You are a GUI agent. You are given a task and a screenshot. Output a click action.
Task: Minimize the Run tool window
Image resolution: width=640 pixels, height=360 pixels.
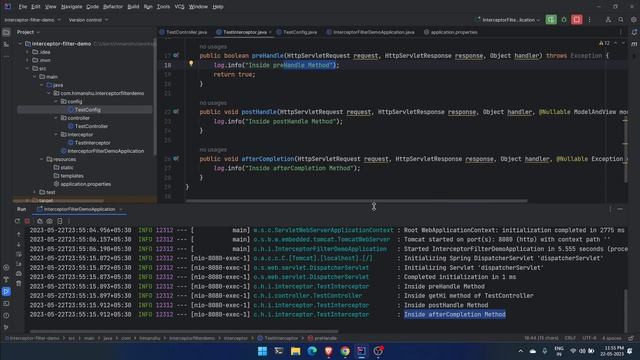click(x=620, y=209)
